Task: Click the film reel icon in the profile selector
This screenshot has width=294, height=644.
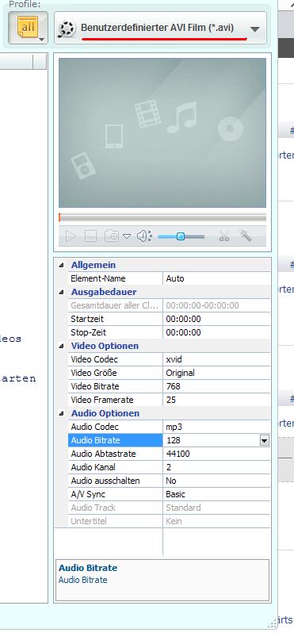Action: click(x=67, y=29)
